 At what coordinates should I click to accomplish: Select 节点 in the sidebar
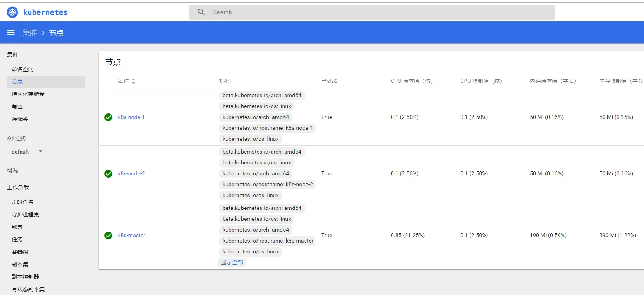(x=46, y=82)
